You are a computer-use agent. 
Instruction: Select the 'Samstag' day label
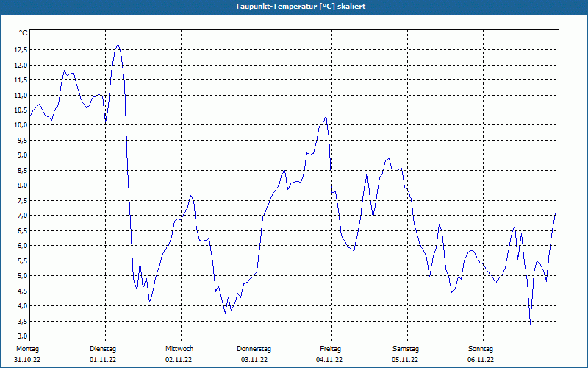click(x=406, y=349)
